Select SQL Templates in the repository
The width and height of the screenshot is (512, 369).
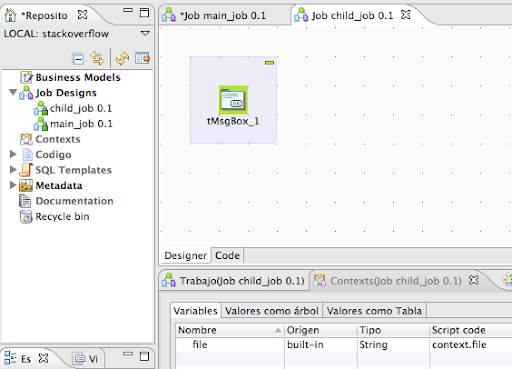tap(73, 170)
